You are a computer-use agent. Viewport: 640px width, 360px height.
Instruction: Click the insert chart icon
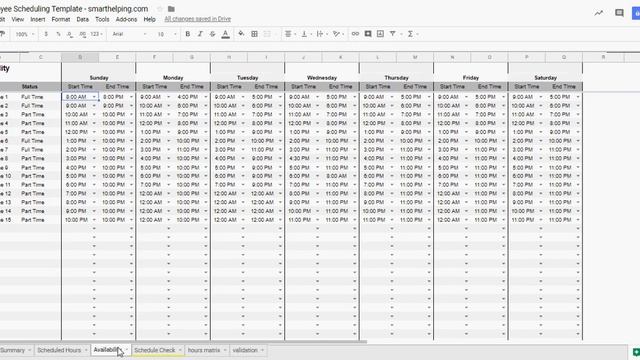(x=380, y=34)
